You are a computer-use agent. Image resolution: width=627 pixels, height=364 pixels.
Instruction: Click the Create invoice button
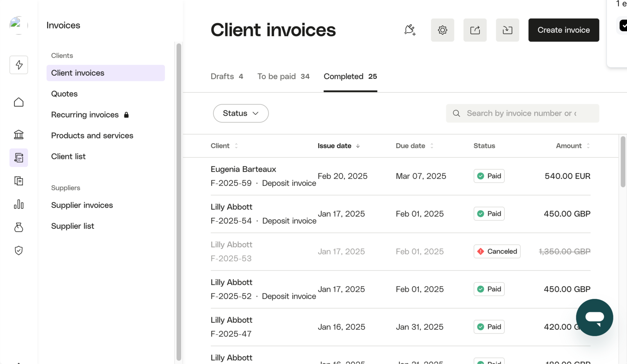(x=563, y=30)
